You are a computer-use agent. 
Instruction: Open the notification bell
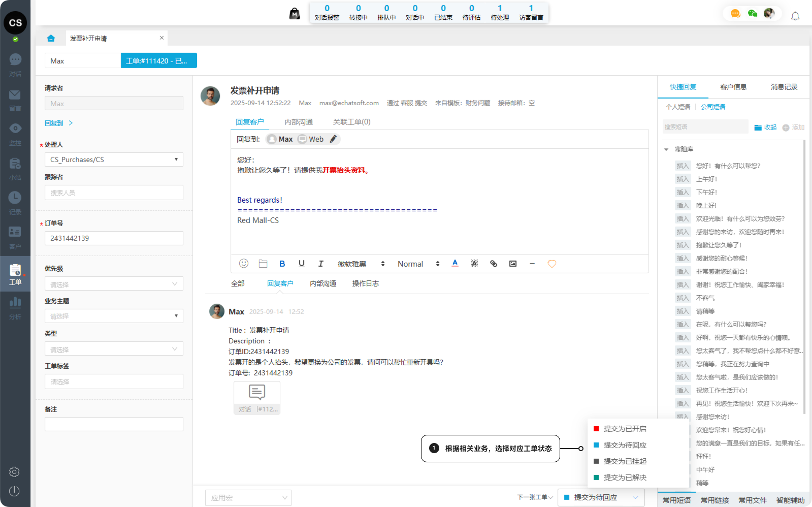(x=795, y=16)
